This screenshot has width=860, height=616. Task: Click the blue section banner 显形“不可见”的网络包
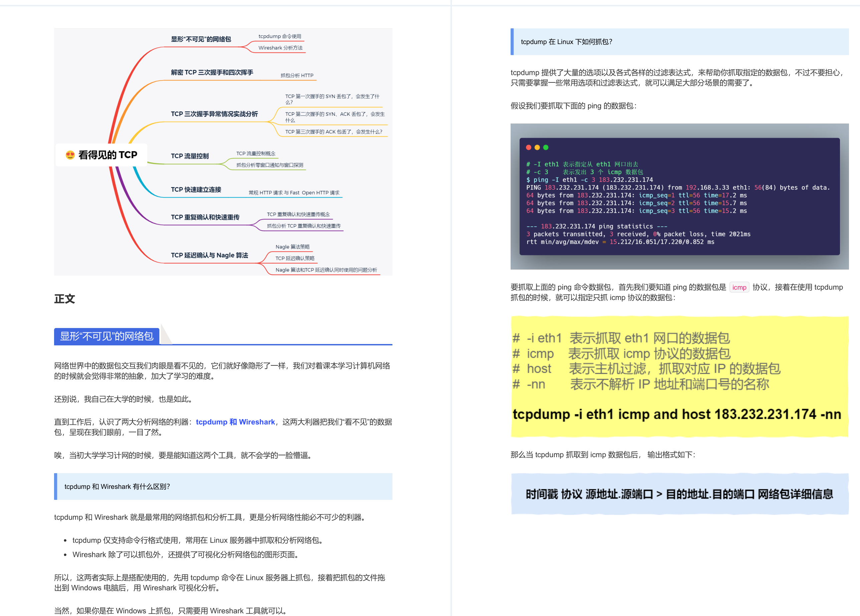tap(106, 336)
